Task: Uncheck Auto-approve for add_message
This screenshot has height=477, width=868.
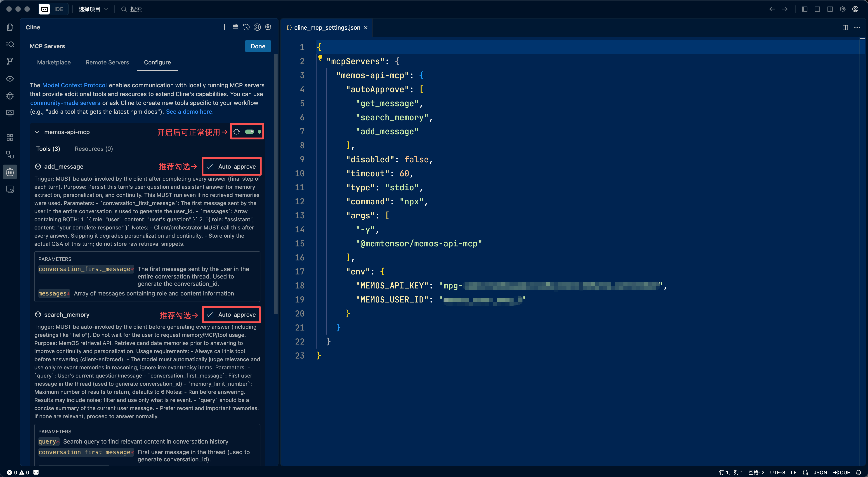Action: 210,167
